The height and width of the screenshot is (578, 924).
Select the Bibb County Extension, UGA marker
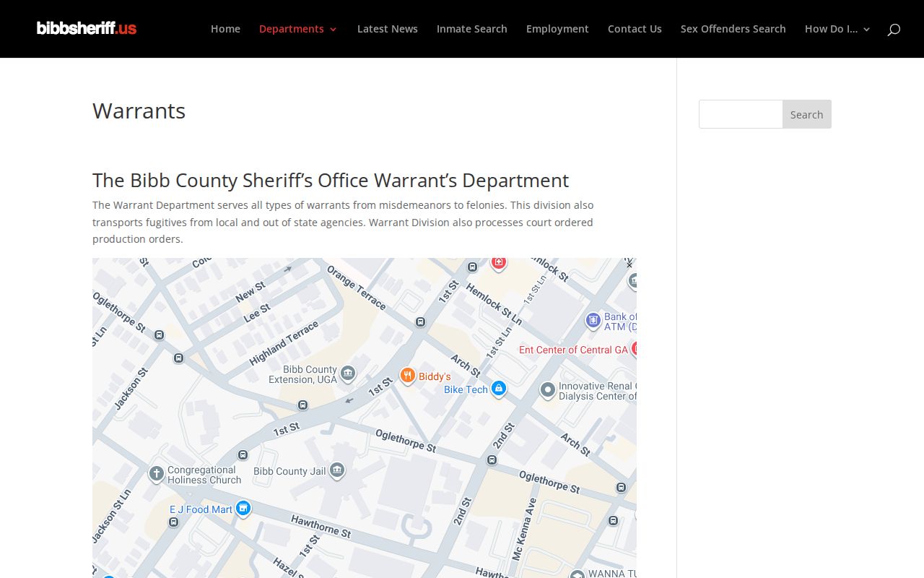point(348,374)
